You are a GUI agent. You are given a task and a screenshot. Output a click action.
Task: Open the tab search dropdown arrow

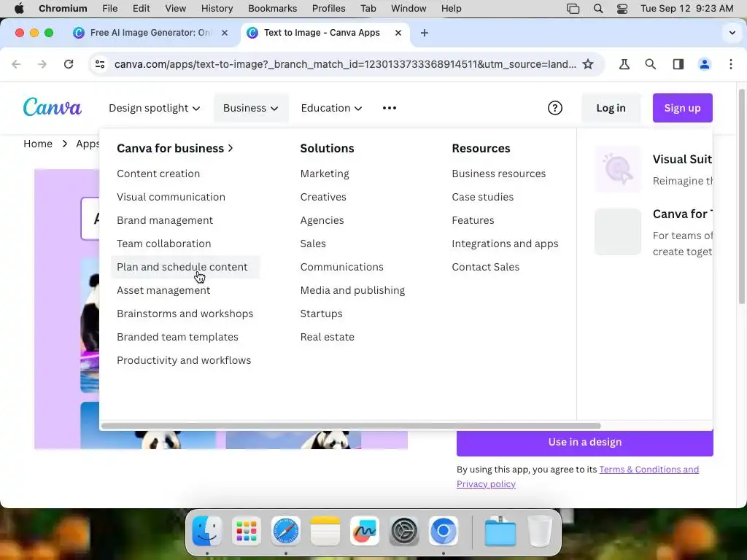732,33
